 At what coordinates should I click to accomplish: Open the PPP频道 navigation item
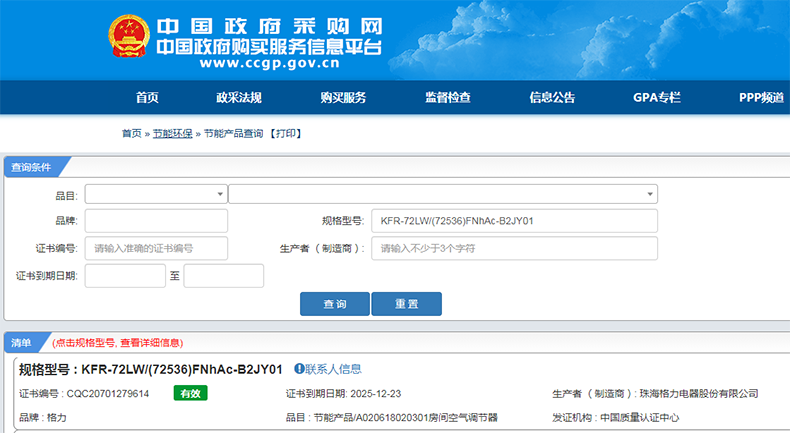point(760,97)
